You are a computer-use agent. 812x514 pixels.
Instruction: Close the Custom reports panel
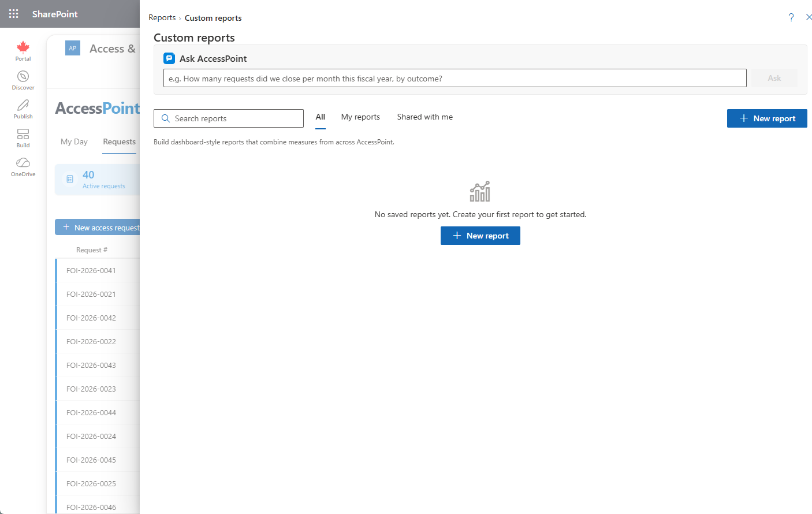point(809,17)
